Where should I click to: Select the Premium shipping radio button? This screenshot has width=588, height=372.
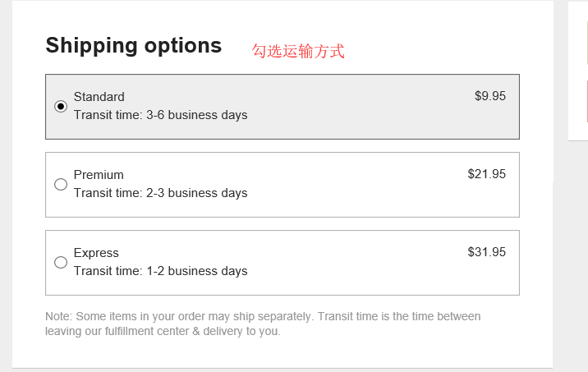[61, 184]
